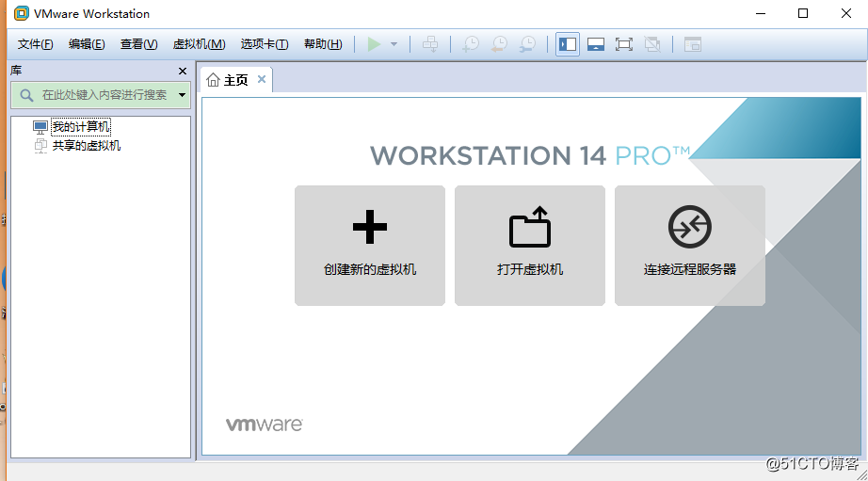The width and height of the screenshot is (868, 481).
Task: Click the send Ctrl+Alt+Del toolbar icon
Action: (430, 44)
